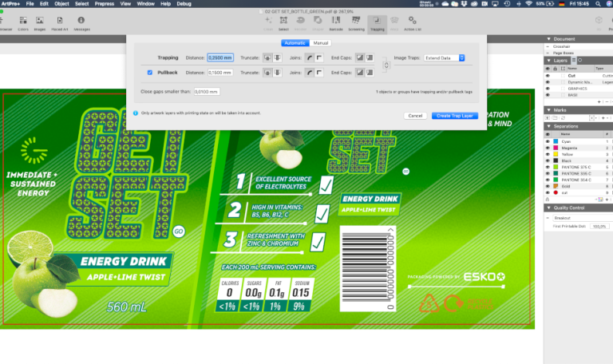Image resolution: width=613 pixels, height=364 pixels.
Task: Choose first Truncate option for Trapping
Action: 267,57
